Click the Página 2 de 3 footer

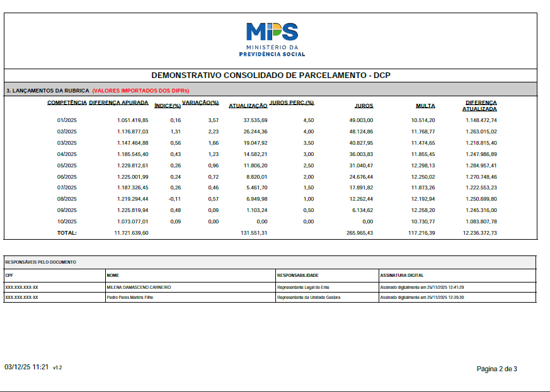pyautogui.click(x=496, y=369)
